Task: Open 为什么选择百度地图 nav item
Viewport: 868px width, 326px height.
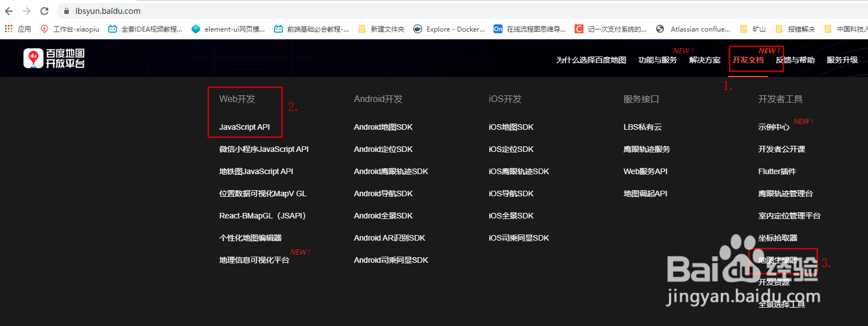Action: click(x=591, y=60)
